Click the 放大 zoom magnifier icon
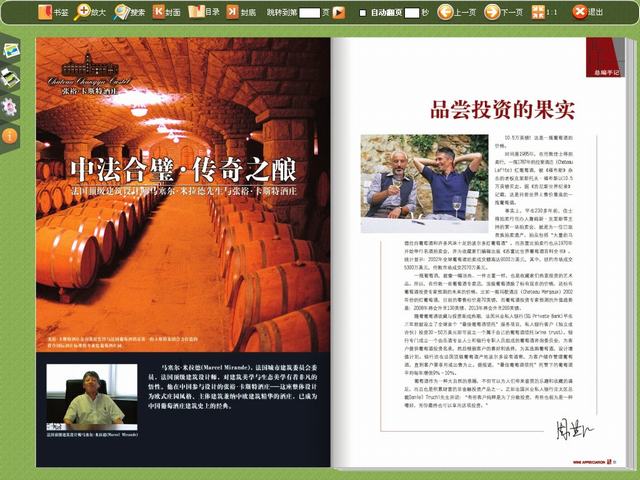Viewport: 640px width, 480px height. 81,12
